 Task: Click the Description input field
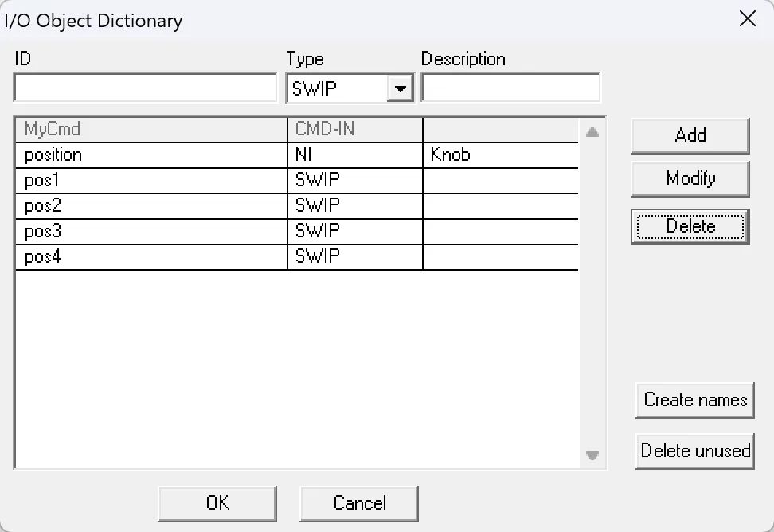point(510,87)
